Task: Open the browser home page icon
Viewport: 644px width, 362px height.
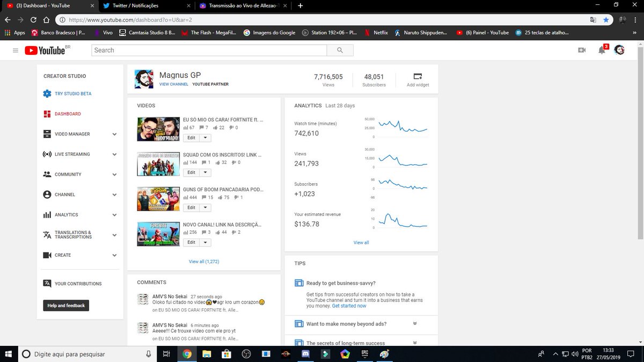Action: pyautogui.click(x=47, y=19)
